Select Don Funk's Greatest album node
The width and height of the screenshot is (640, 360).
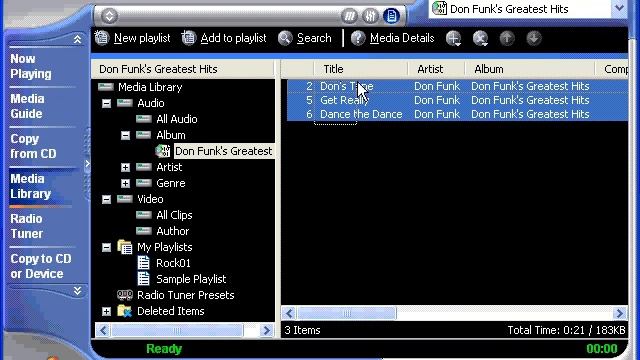223,151
